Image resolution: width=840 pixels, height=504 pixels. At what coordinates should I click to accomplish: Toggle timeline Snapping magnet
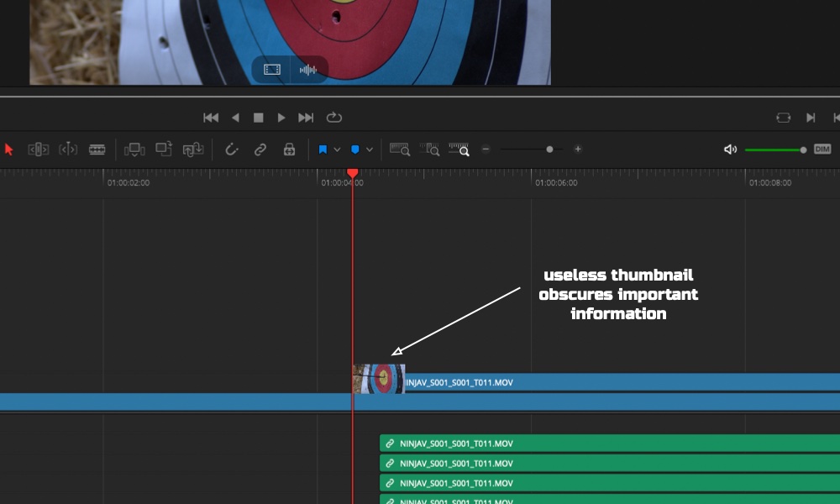click(x=232, y=150)
